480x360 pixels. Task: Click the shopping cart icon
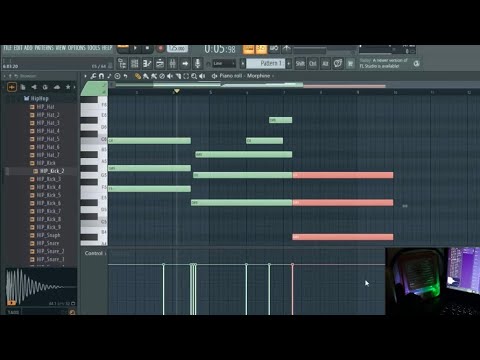(x=350, y=63)
